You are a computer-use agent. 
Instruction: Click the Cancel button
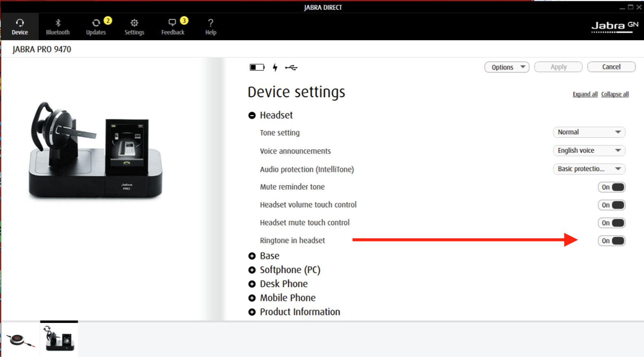click(611, 67)
